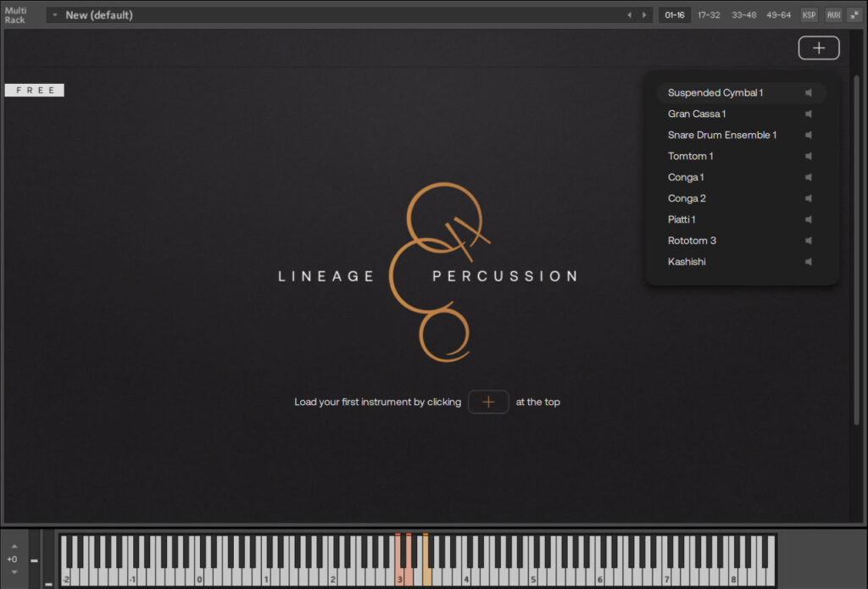Viewport: 868px width, 589px height.
Task: Choose Rototom 3 in the instrument list
Action: tap(692, 241)
